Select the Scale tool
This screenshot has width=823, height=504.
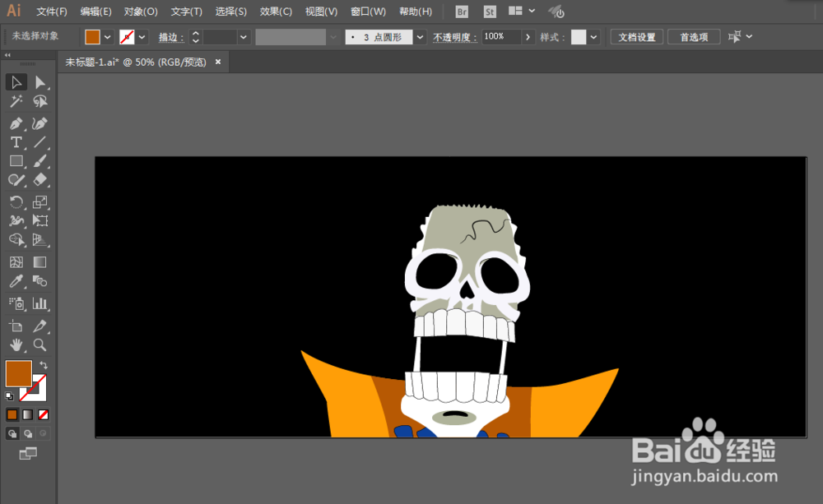click(40, 202)
